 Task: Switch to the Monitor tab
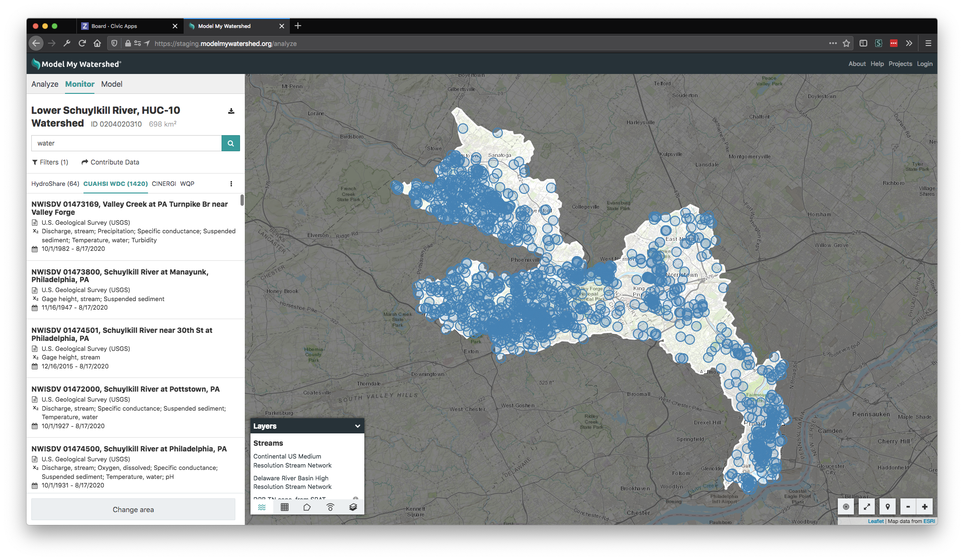pos(80,84)
